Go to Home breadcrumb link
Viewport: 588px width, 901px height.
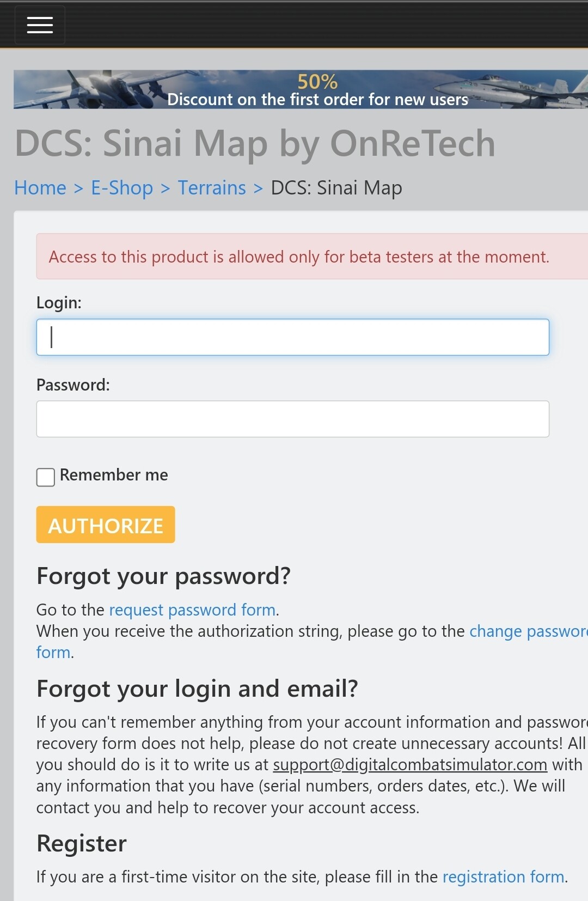pyautogui.click(x=40, y=188)
